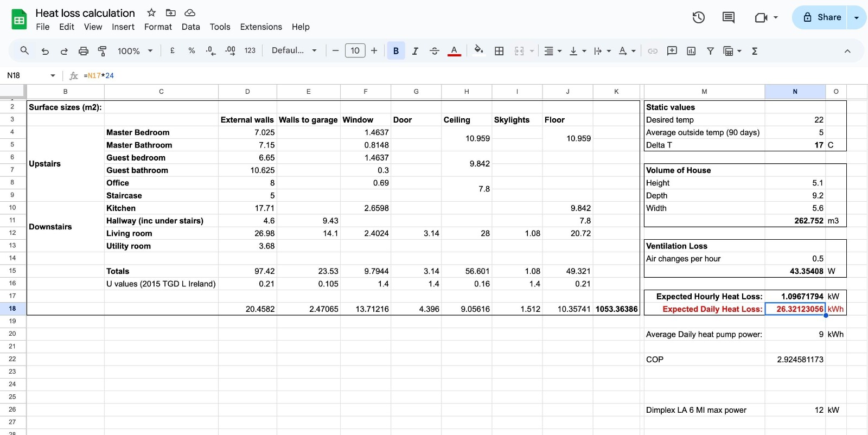Click the Share button
This screenshot has width=868, height=435.
(x=822, y=17)
